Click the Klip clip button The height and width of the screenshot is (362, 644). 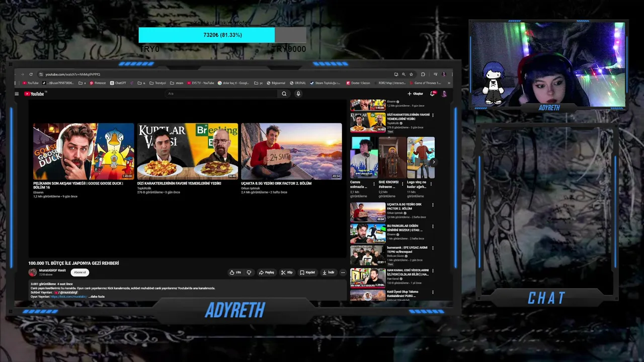click(x=287, y=273)
